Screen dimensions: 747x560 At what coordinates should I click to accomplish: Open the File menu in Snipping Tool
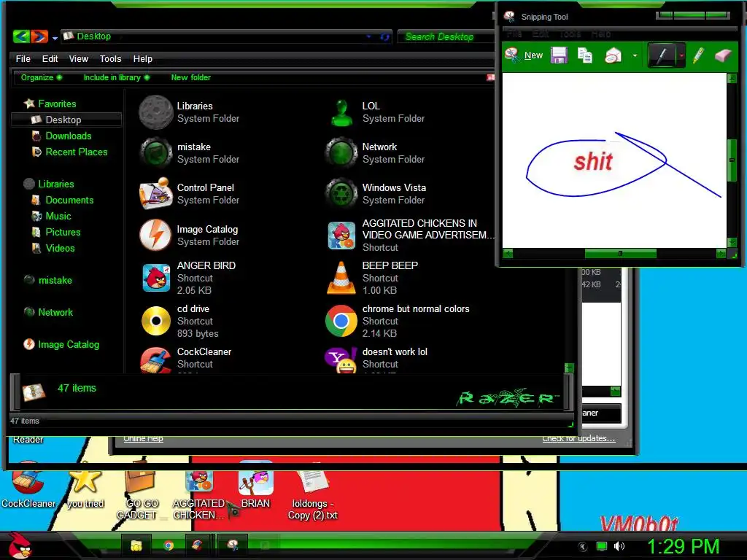(514, 34)
